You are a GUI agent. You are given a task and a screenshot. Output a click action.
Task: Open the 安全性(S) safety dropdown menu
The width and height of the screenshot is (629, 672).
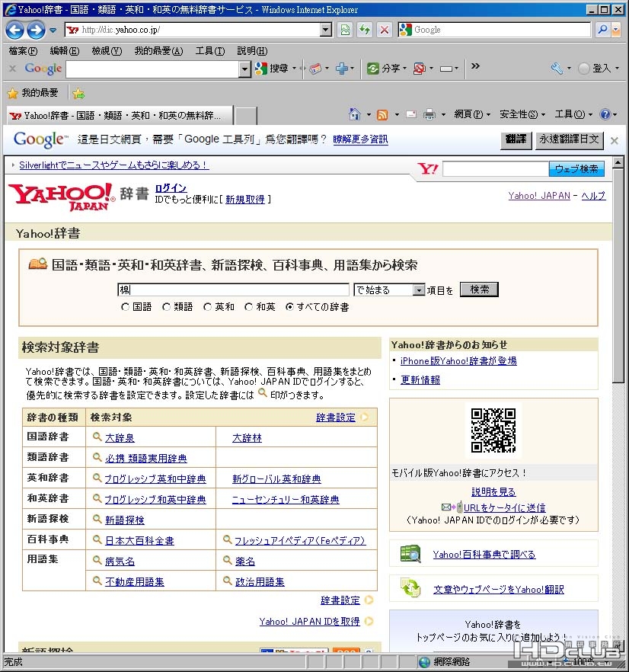tap(522, 114)
